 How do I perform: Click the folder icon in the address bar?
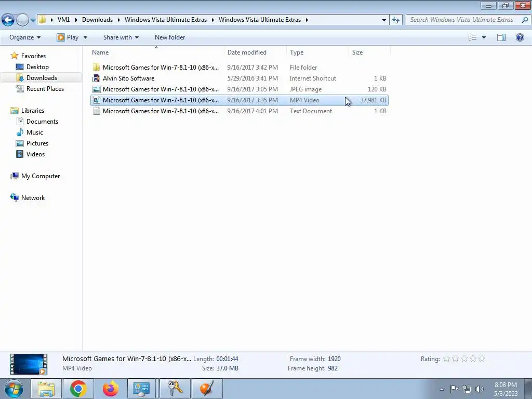[43, 20]
